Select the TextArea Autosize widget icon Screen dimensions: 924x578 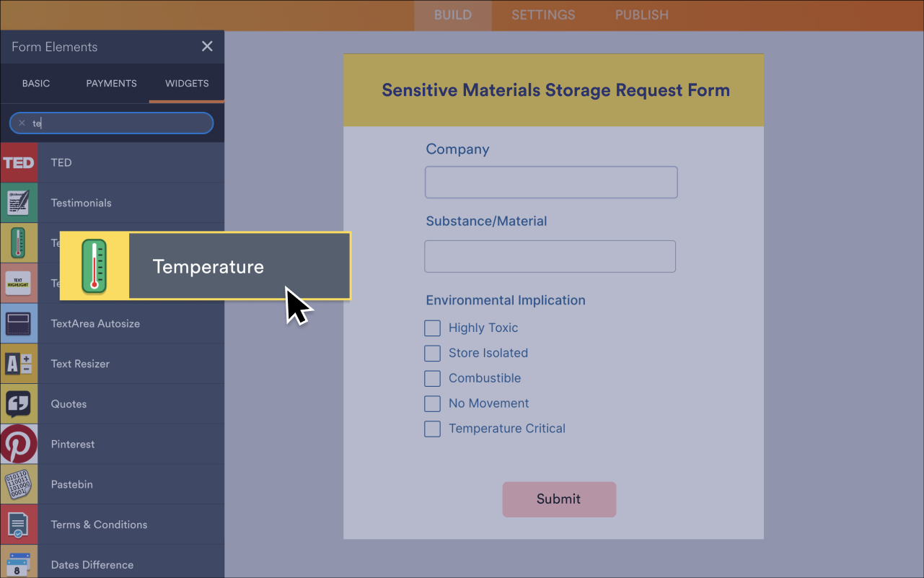(x=19, y=323)
